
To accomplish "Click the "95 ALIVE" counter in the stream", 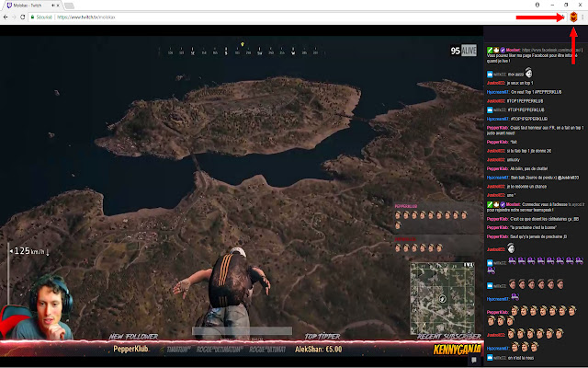I will tap(463, 51).
